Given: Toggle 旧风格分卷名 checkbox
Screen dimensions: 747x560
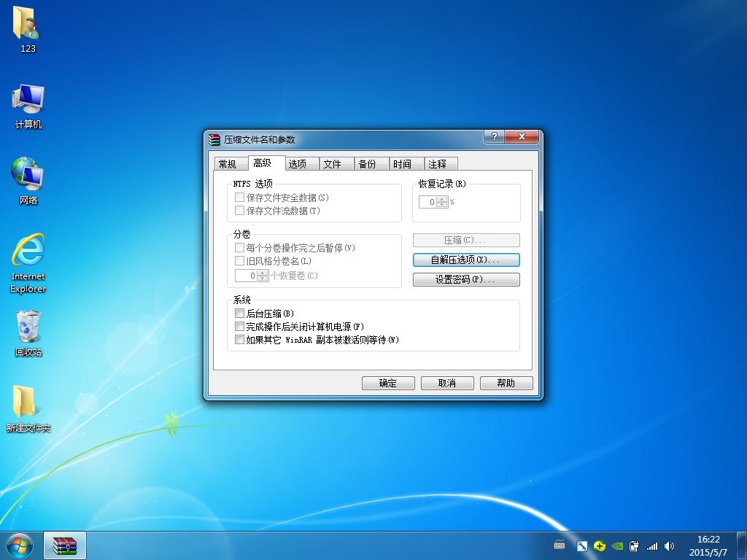Looking at the screenshot, I should 239,261.
